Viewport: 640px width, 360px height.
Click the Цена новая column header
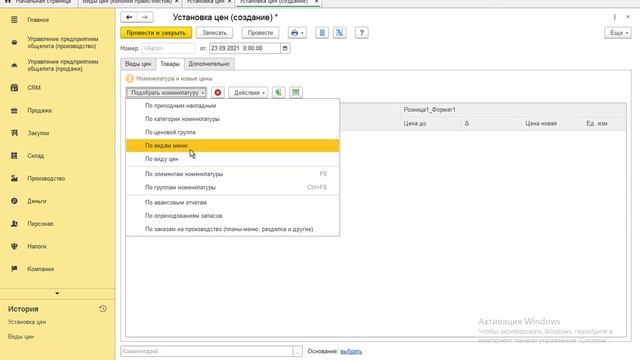pyautogui.click(x=552, y=123)
